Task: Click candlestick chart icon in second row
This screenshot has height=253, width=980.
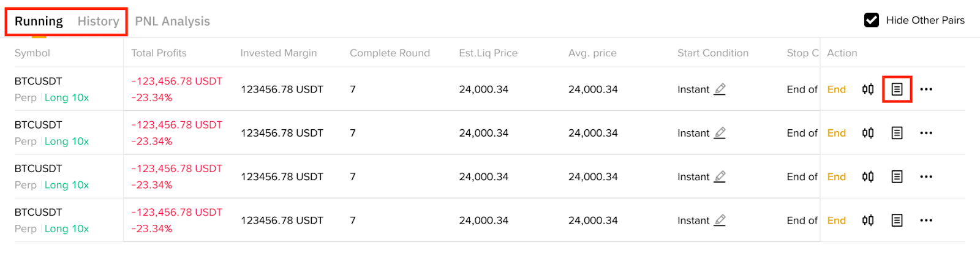Action: coord(868,133)
